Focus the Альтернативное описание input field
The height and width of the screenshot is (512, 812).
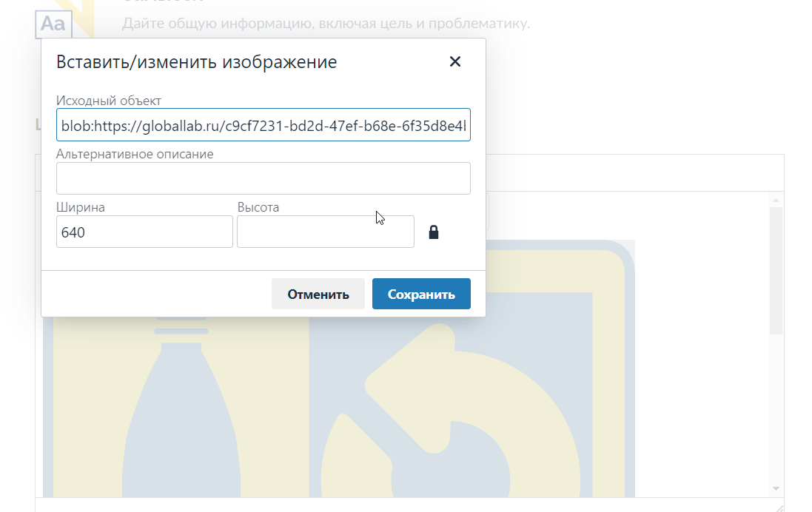click(263, 178)
